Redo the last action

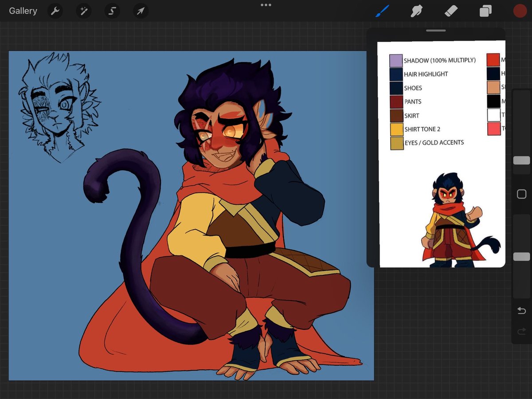click(x=521, y=330)
